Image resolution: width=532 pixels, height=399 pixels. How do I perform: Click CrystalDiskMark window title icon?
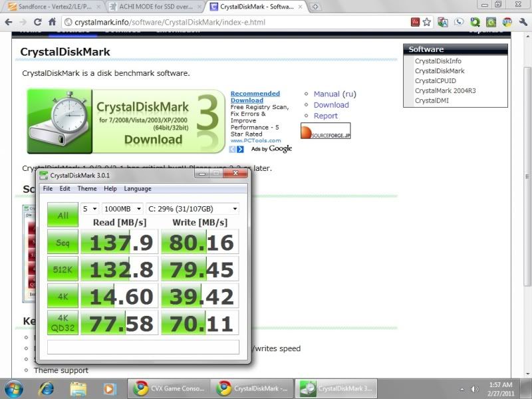click(43, 175)
